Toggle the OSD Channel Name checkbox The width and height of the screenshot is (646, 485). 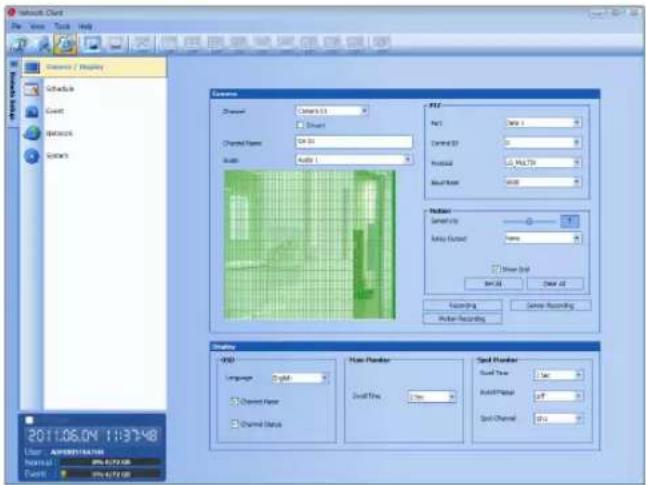point(234,401)
